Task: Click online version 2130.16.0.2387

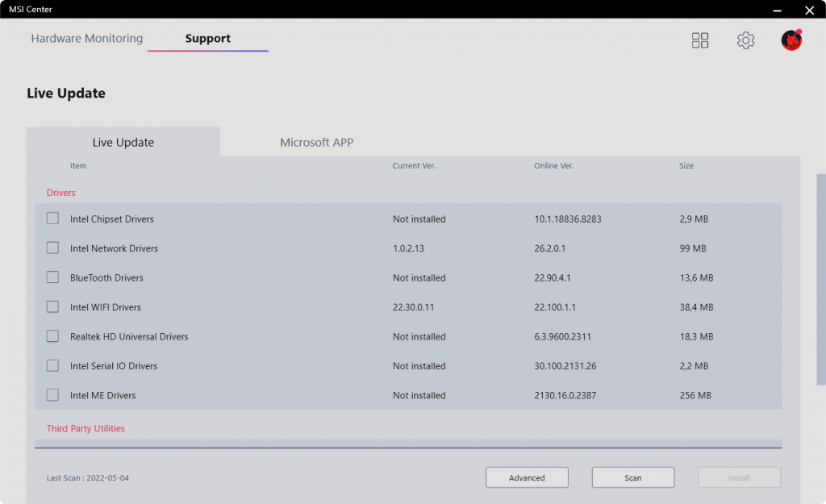Action: click(565, 395)
